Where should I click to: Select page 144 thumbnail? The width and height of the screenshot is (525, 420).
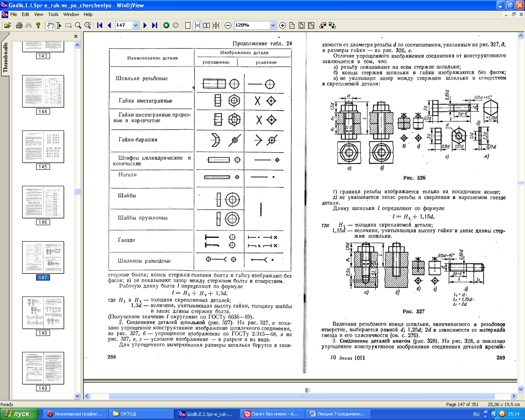[43, 95]
